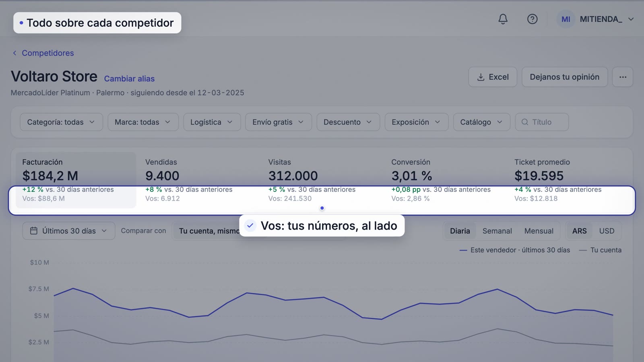The width and height of the screenshot is (644, 362).
Task: Expand the Descuento filter
Action: coord(348,122)
